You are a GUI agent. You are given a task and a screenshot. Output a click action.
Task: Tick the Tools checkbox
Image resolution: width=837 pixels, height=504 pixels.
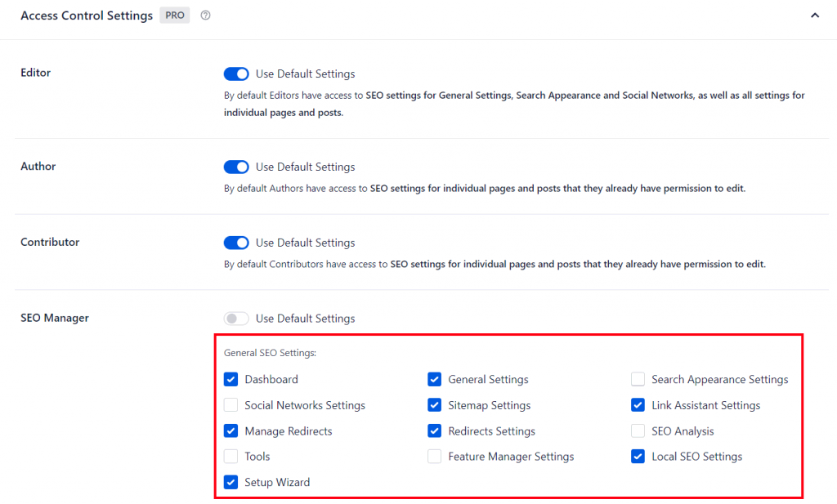click(x=231, y=457)
